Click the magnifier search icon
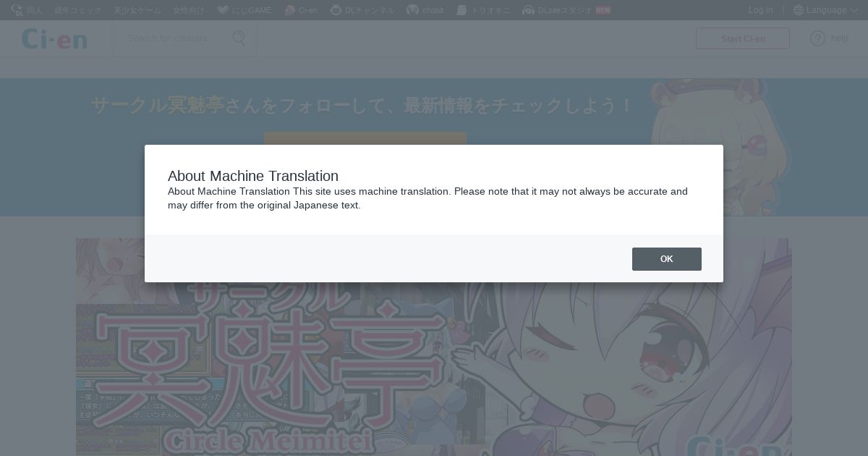The image size is (868, 456). click(x=239, y=38)
